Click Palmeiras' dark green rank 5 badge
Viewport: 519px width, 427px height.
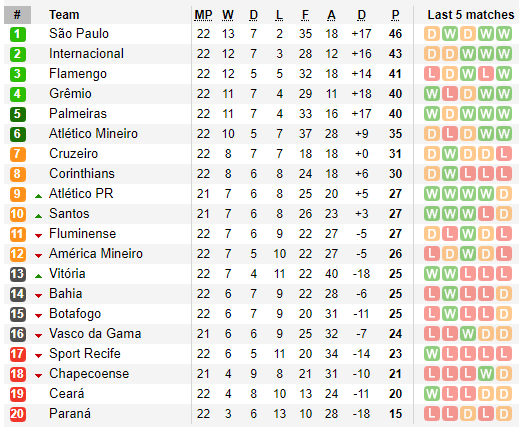(x=18, y=114)
